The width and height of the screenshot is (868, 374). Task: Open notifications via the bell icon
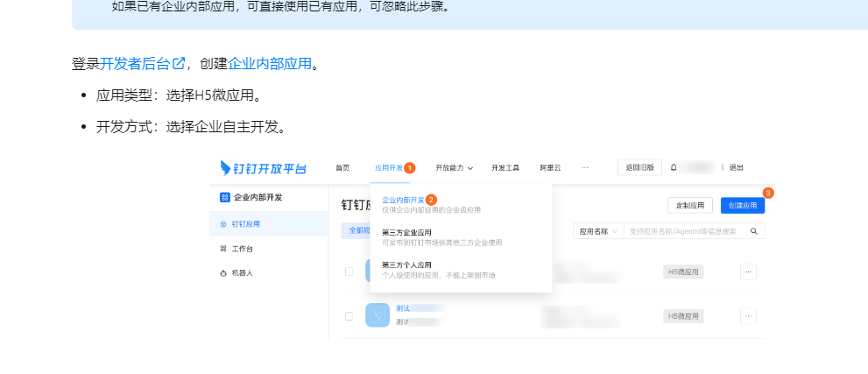(x=674, y=167)
